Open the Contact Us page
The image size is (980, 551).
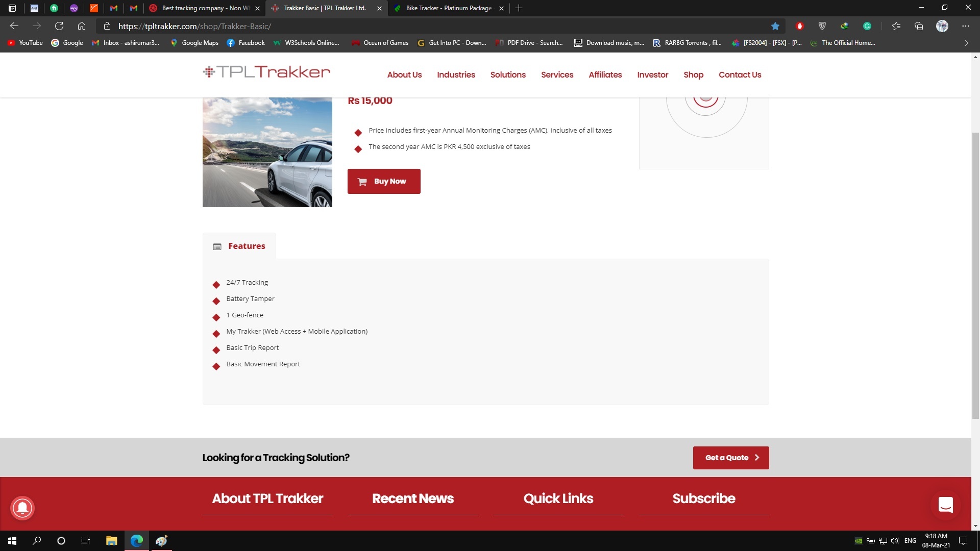pos(740,74)
